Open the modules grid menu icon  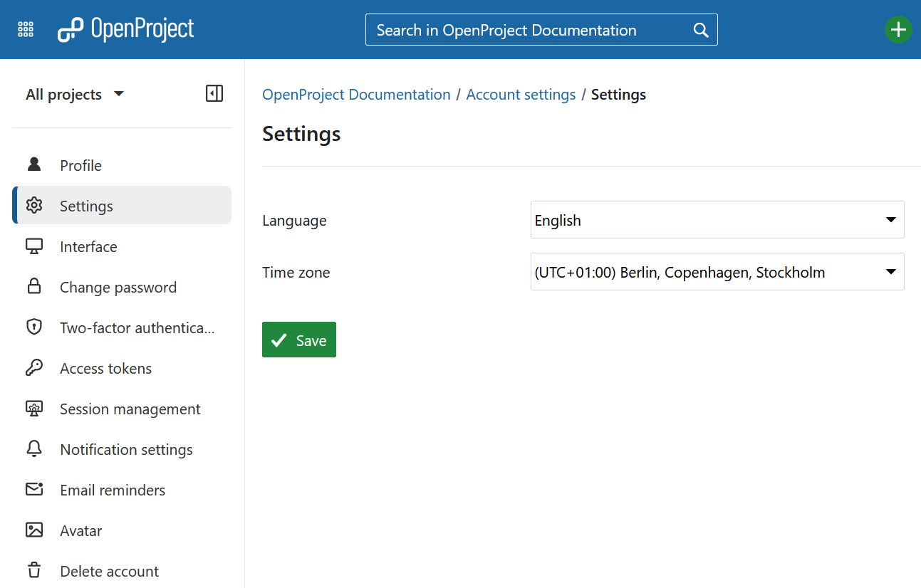coord(26,29)
